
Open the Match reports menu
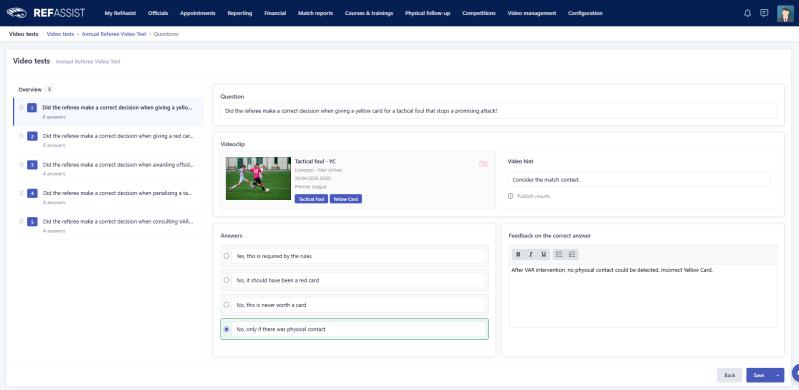tap(315, 13)
